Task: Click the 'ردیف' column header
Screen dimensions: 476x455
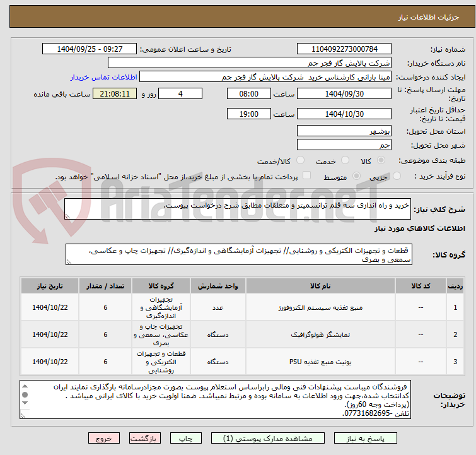Action: pyautogui.click(x=455, y=286)
